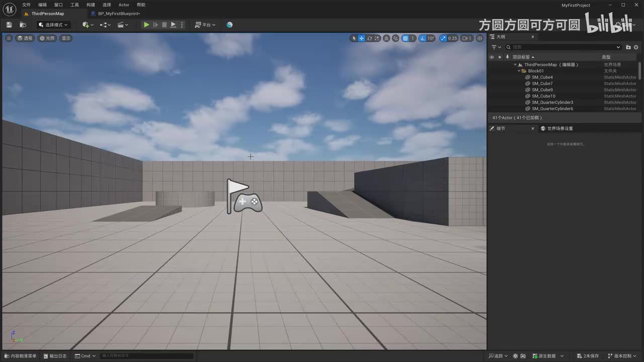Start Play in Editor with the green button
The height and width of the screenshot is (362, 644).
coord(146,25)
